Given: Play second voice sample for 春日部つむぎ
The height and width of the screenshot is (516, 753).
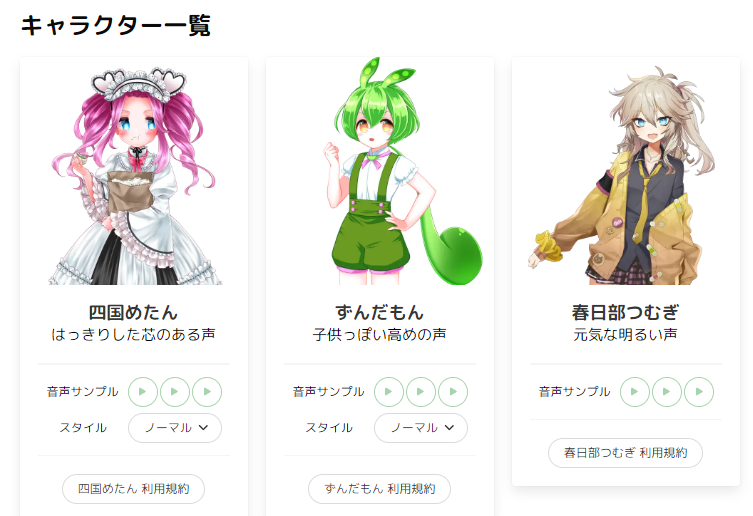Looking at the screenshot, I should coord(667,392).
